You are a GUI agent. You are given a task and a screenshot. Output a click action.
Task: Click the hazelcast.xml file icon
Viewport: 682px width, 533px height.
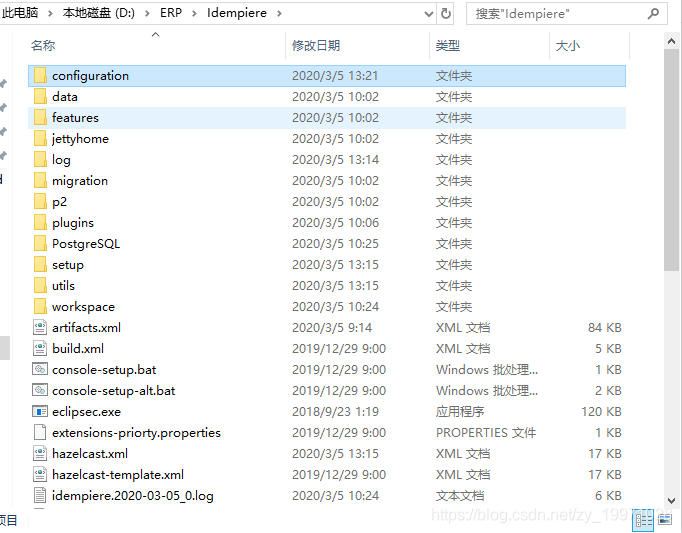click(40, 453)
